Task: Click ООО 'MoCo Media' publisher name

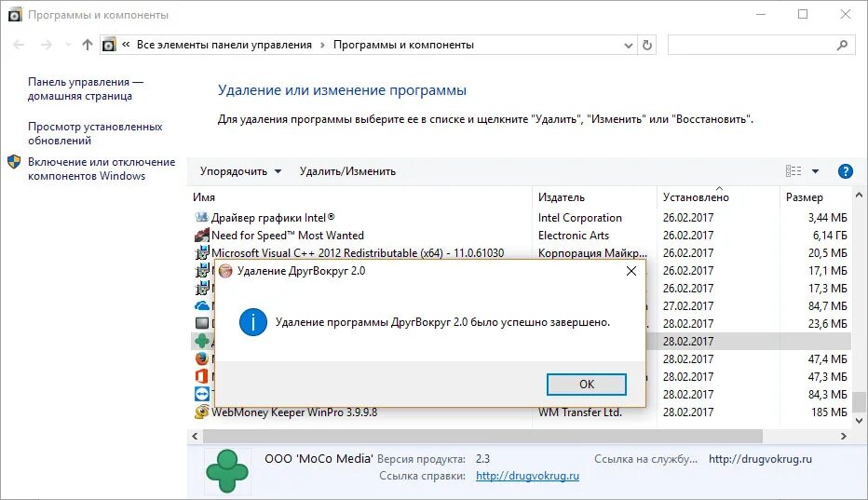Action: [319, 458]
